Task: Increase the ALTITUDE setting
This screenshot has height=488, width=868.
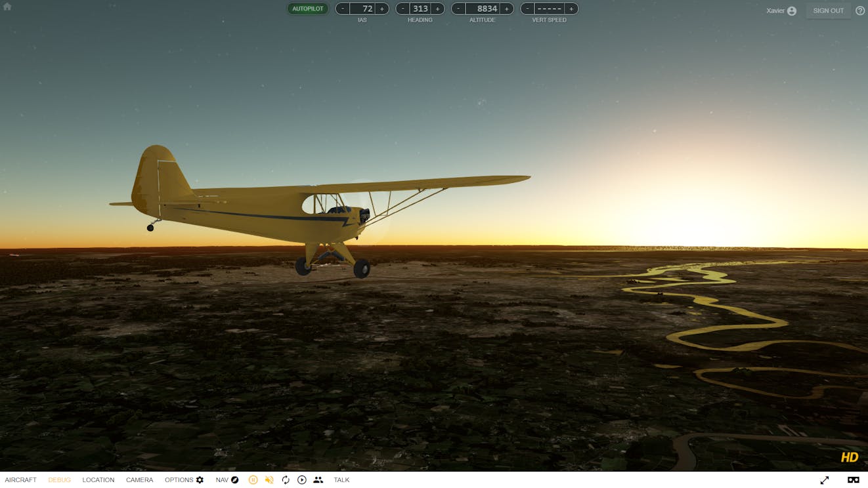Action: pos(506,9)
